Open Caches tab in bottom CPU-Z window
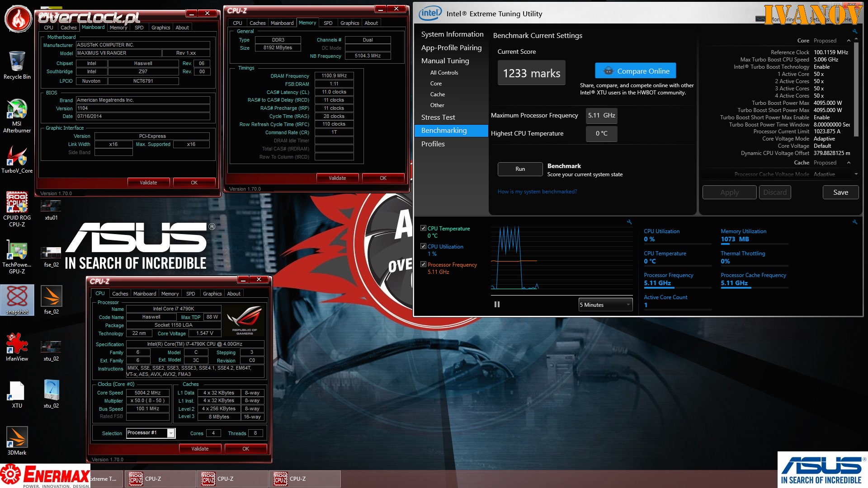This screenshot has width=868, height=488. 120,294
